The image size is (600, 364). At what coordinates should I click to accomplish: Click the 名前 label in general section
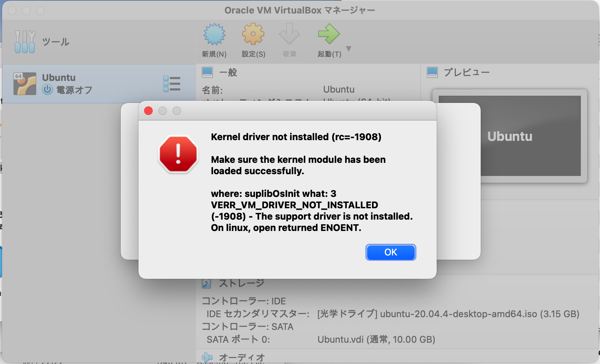click(212, 90)
